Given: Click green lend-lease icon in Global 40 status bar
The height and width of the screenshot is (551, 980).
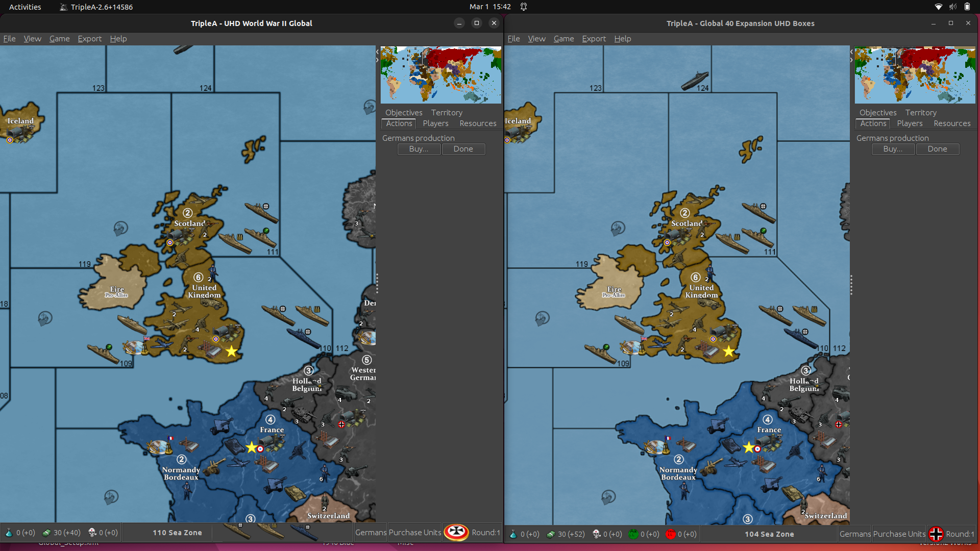Looking at the screenshot, I should click(633, 534).
